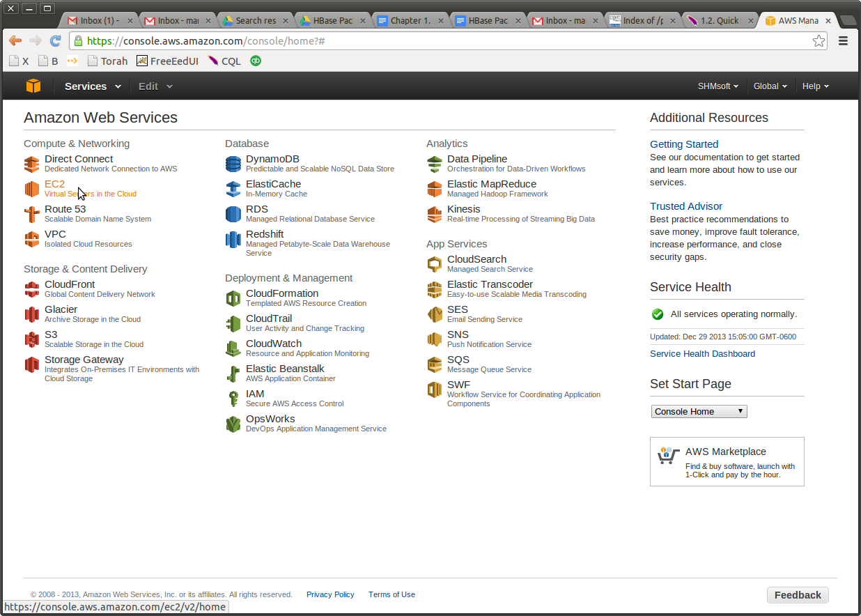Click the RDS service icon
Viewport: 861px width, 616px height.
coord(233,215)
